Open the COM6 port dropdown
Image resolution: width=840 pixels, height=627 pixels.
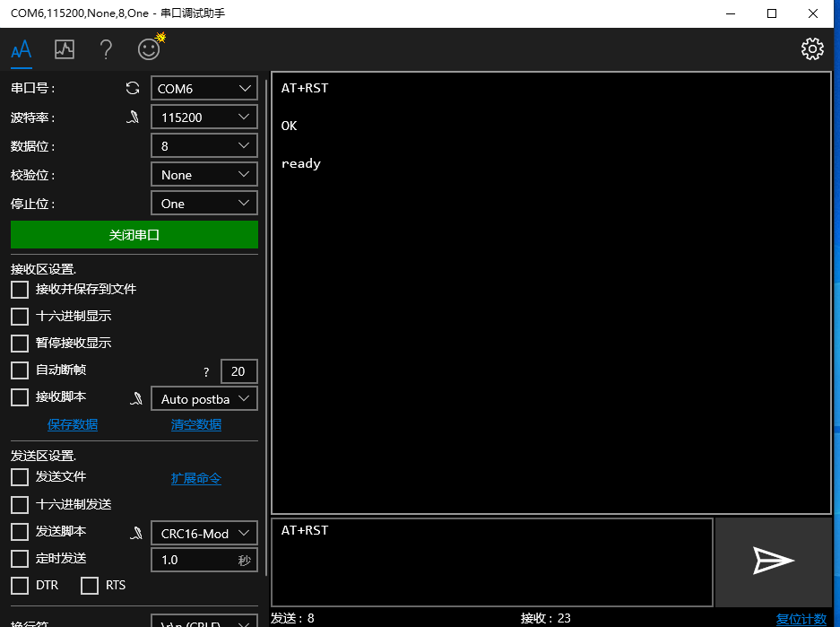point(204,88)
